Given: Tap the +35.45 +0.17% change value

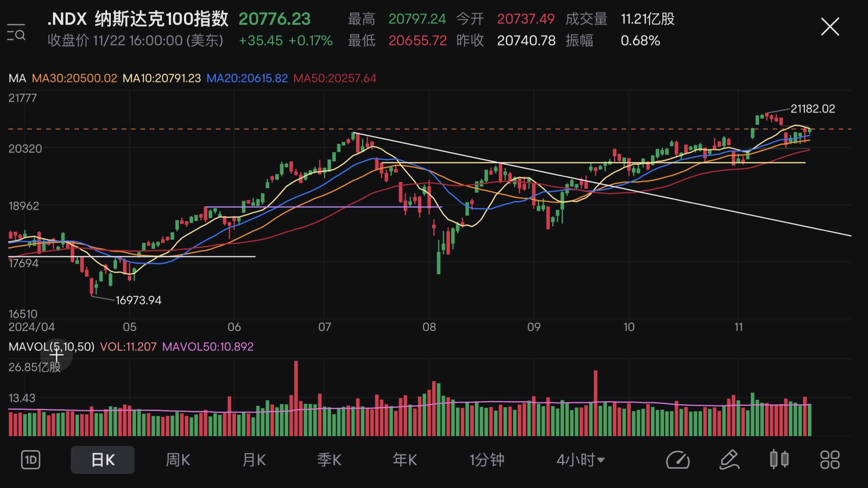Looking at the screenshot, I should click(x=286, y=41).
